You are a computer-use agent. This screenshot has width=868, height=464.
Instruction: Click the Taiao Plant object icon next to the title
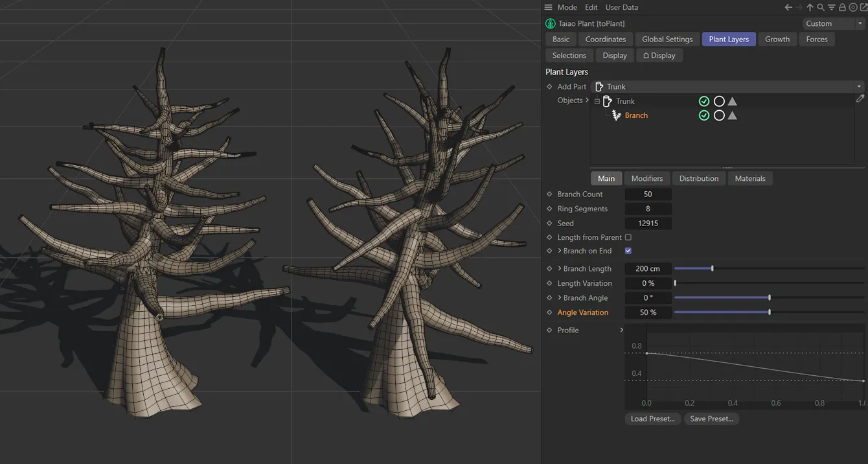pyautogui.click(x=550, y=23)
